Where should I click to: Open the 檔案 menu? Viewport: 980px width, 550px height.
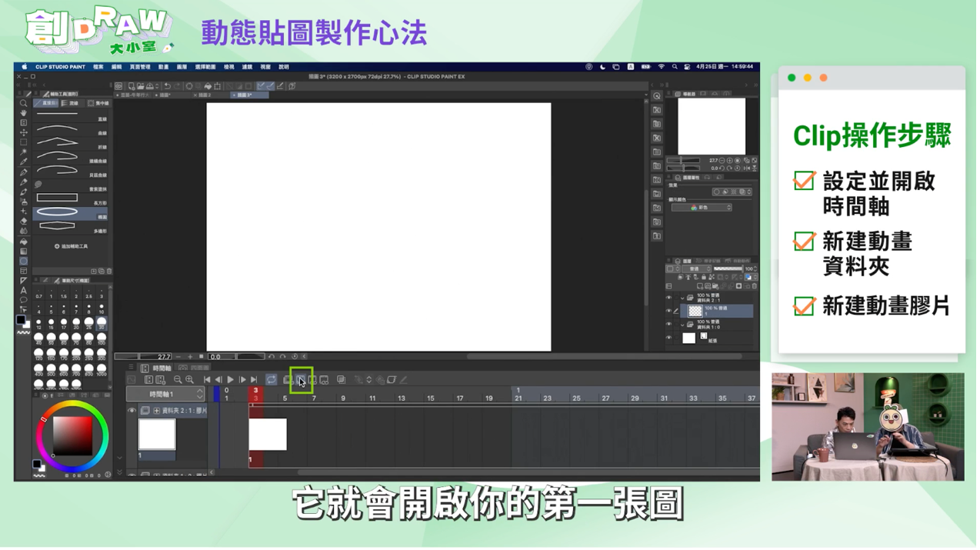click(98, 67)
